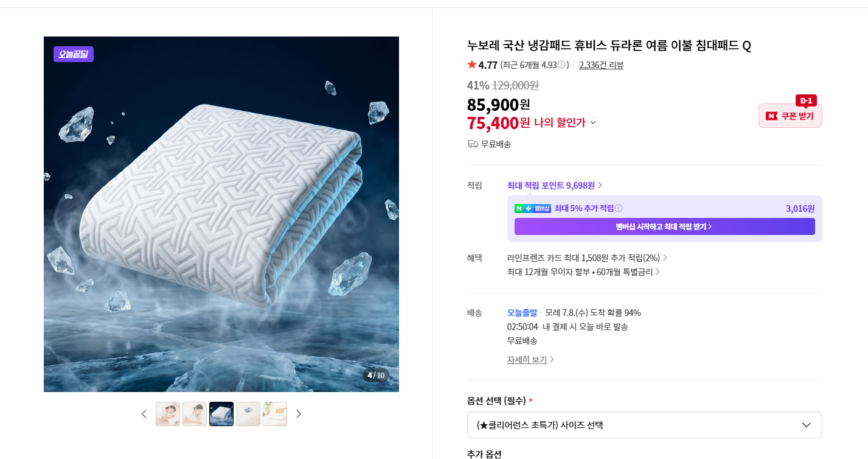Expand 최대 적립 포인트 9,698원 details
The image size is (868, 459).
pos(555,185)
